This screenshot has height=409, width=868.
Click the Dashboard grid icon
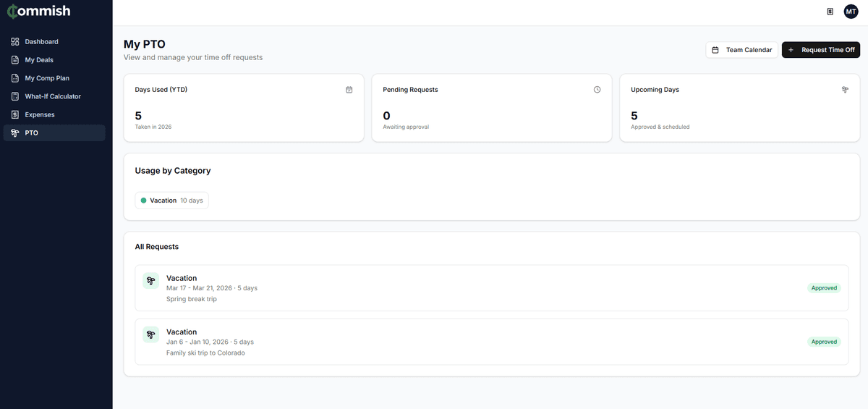coord(15,42)
